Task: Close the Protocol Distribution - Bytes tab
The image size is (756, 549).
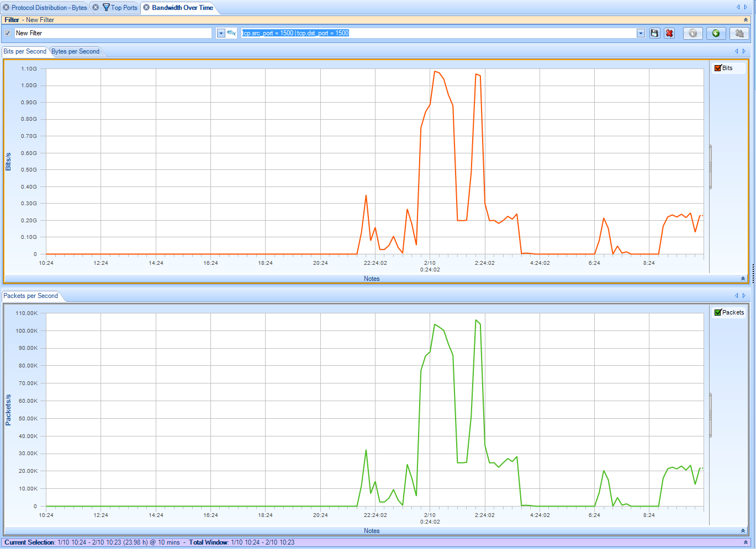Action: pos(6,8)
